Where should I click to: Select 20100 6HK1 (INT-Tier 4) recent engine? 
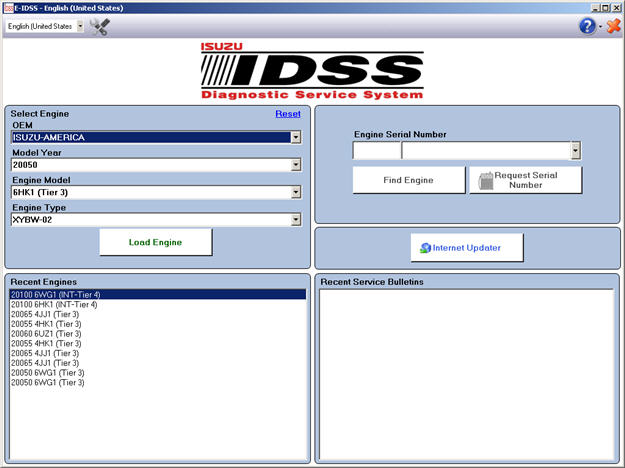click(x=54, y=304)
